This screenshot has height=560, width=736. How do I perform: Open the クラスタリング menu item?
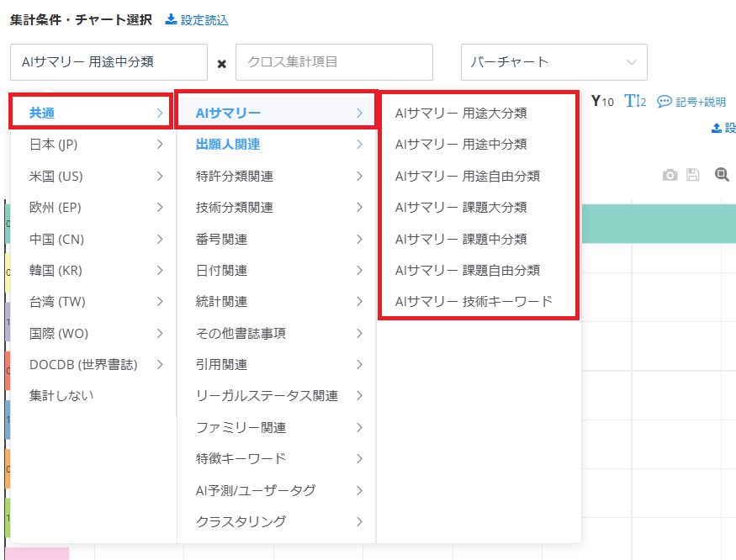[x=276, y=521]
